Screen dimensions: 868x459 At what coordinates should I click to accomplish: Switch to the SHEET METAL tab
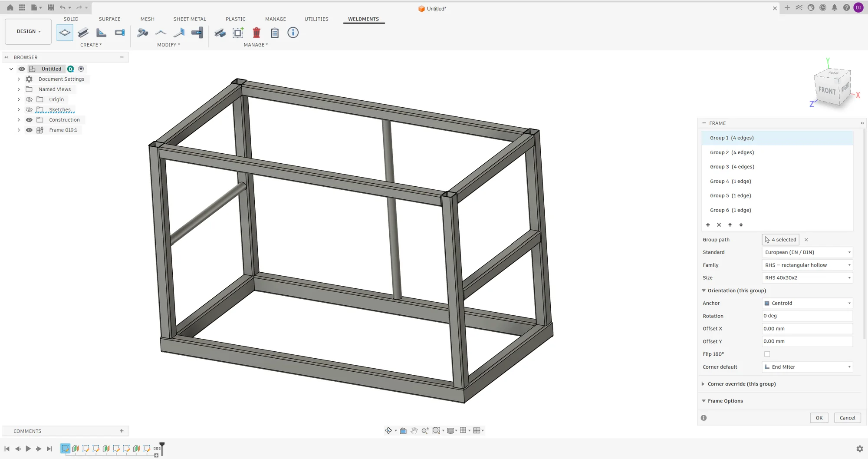(190, 19)
